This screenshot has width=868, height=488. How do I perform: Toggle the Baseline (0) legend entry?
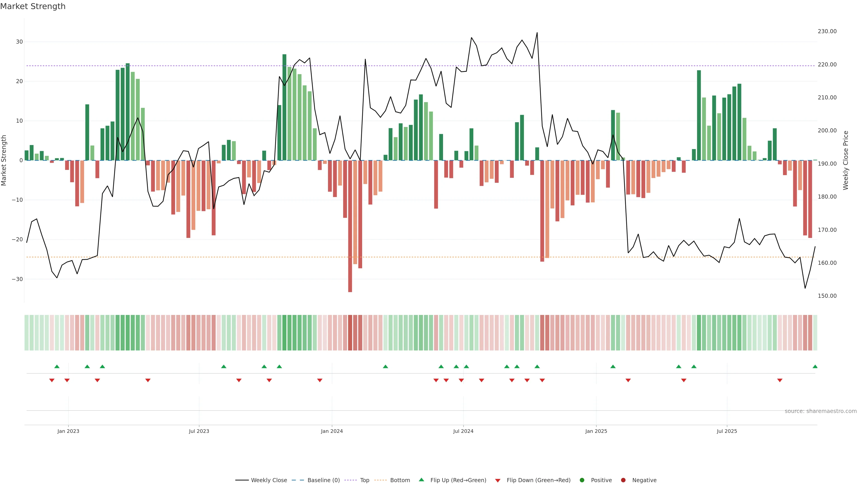323,480
